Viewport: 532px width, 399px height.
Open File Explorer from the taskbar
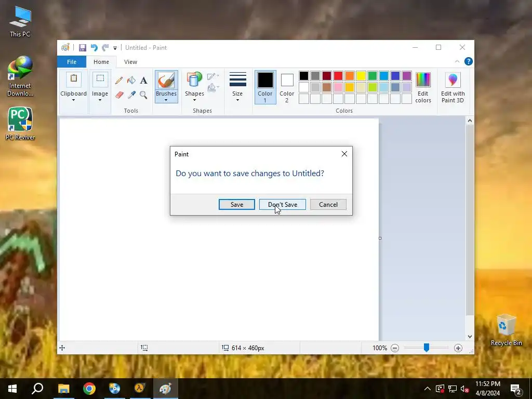[63, 389]
